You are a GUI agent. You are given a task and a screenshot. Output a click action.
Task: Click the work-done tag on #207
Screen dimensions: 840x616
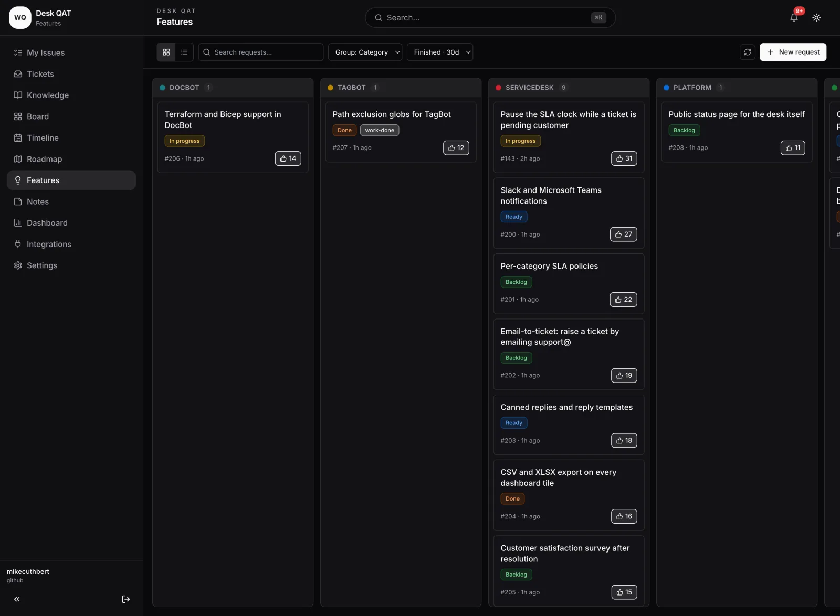pos(380,130)
